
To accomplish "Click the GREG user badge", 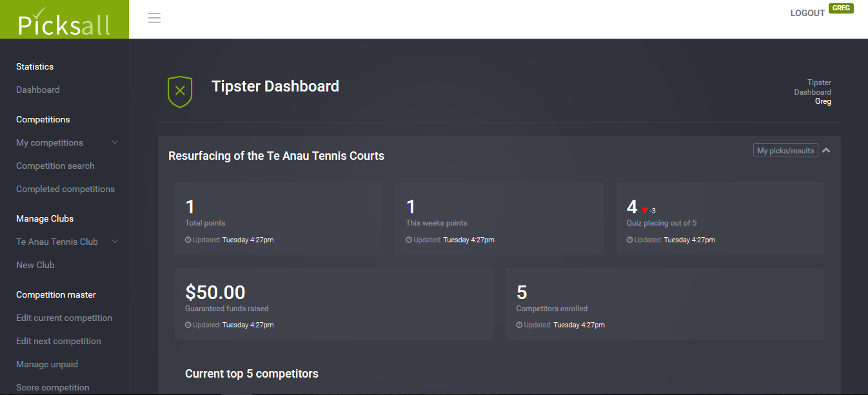I will [x=841, y=8].
